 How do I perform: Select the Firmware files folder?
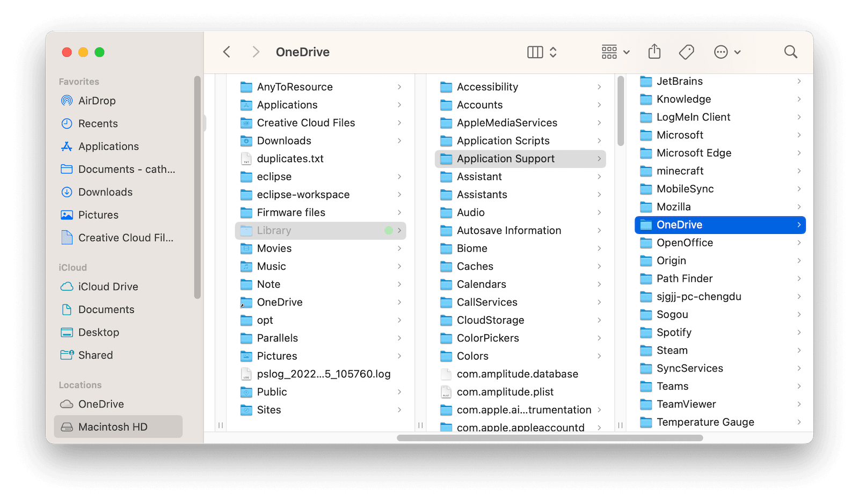pos(321,213)
